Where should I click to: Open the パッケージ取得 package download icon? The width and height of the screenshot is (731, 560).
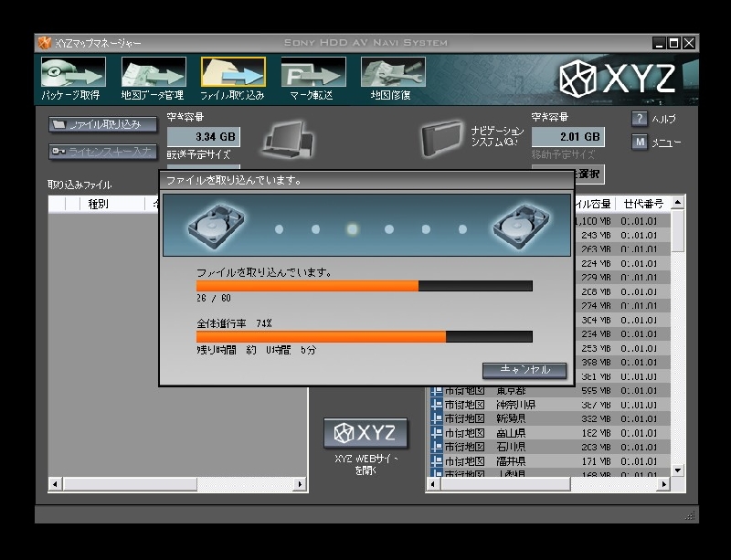[x=72, y=73]
